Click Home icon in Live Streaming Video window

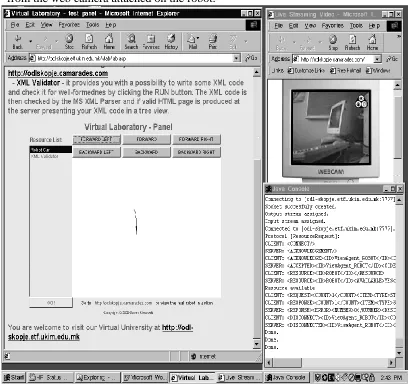(372, 43)
